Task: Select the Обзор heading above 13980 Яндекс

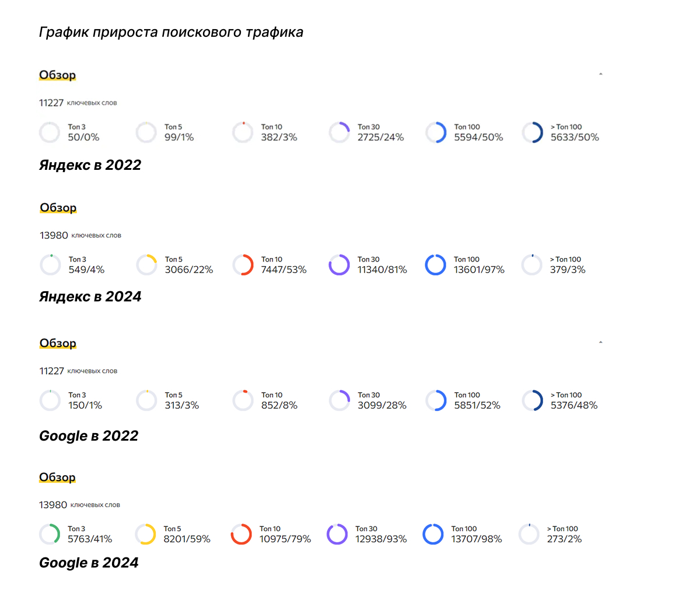Action: pyautogui.click(x=58, y=208)
